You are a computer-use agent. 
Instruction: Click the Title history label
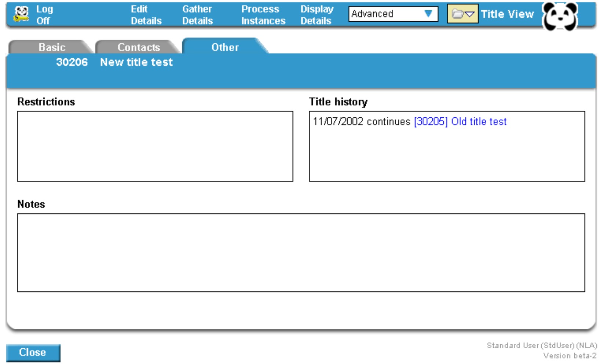[x=338, y=102]
